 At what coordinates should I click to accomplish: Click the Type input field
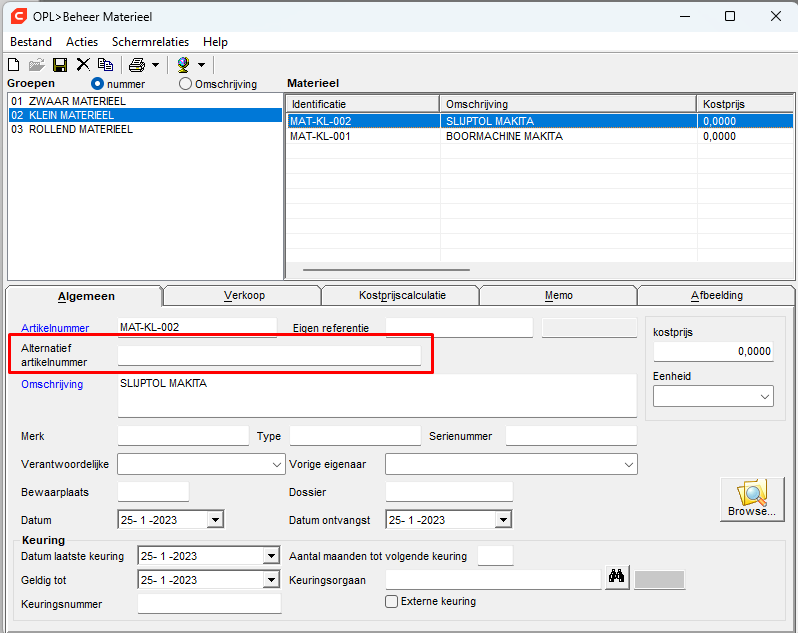[x=355, y=436]
